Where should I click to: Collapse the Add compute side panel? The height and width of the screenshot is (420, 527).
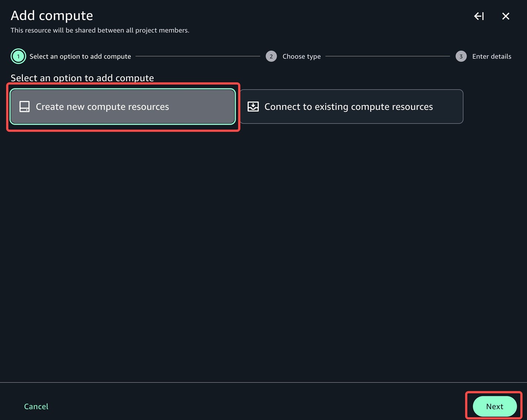point(479,16)
